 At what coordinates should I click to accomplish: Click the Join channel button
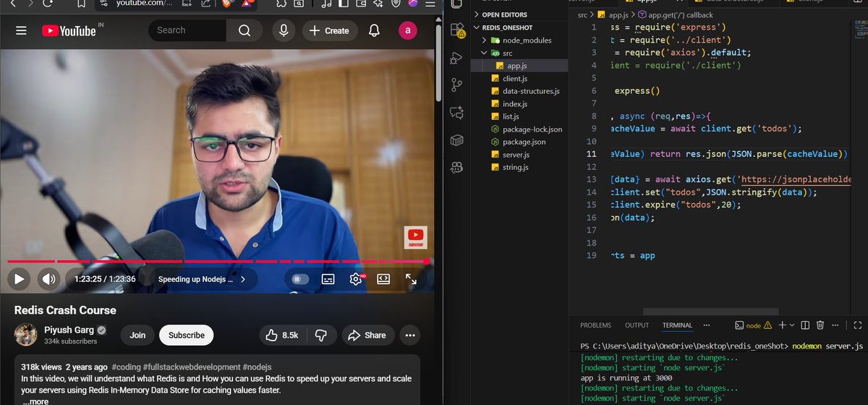(137, 335)
